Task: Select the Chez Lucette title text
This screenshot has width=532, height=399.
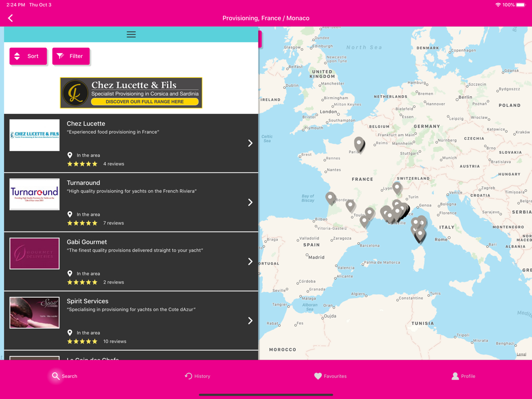Action: tap(86, 123)
